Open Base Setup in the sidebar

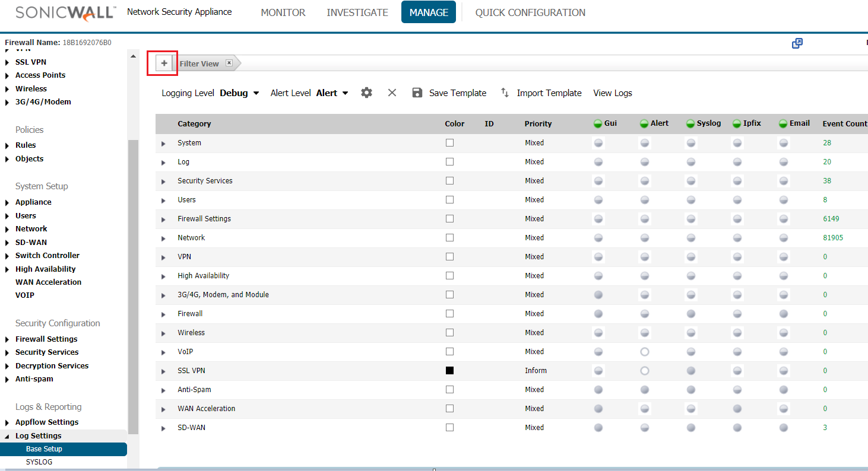(64, 449)
